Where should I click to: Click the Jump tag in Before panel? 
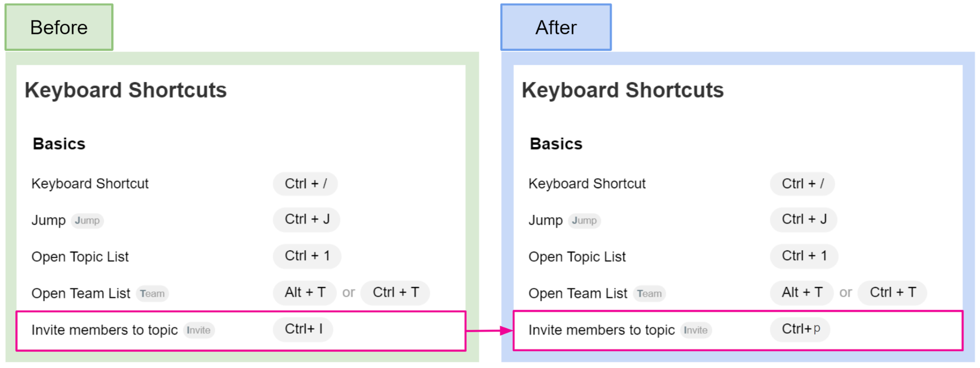(x=87, y=221)
